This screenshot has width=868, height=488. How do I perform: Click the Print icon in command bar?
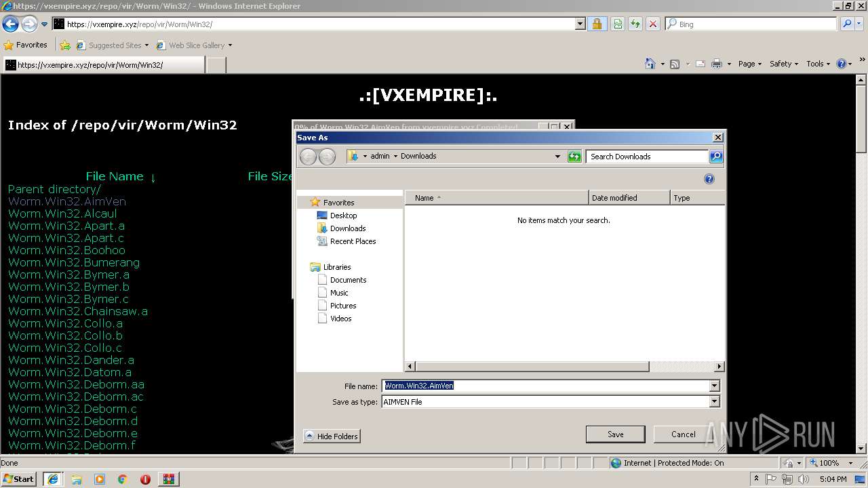pos(717,64)
